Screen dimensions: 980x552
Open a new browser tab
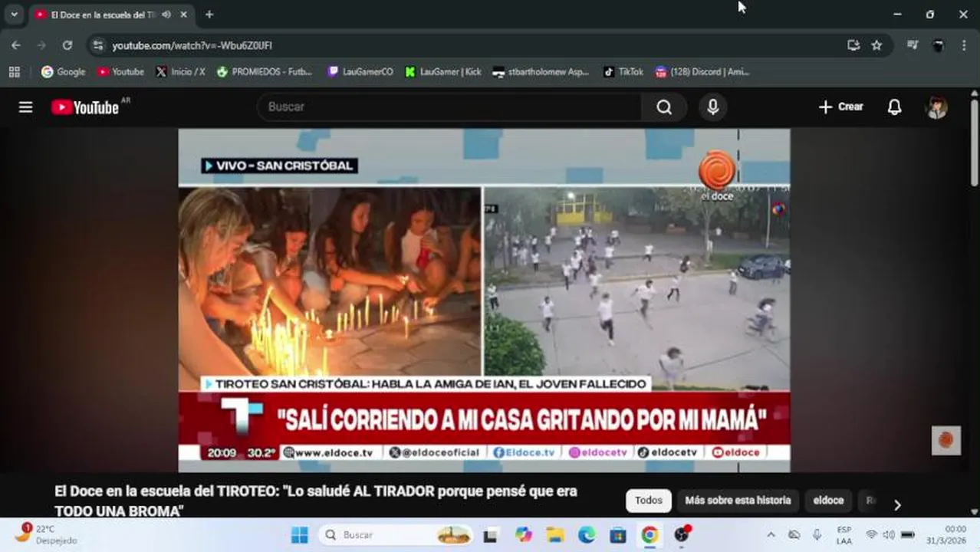coord(209,15)
